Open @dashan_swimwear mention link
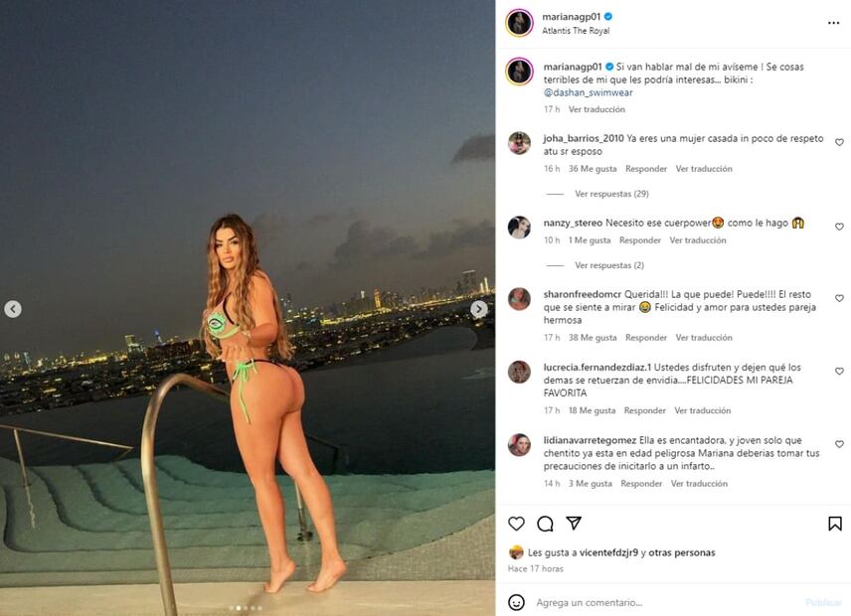The image size is (851, 616). click(x=588, y=92)
